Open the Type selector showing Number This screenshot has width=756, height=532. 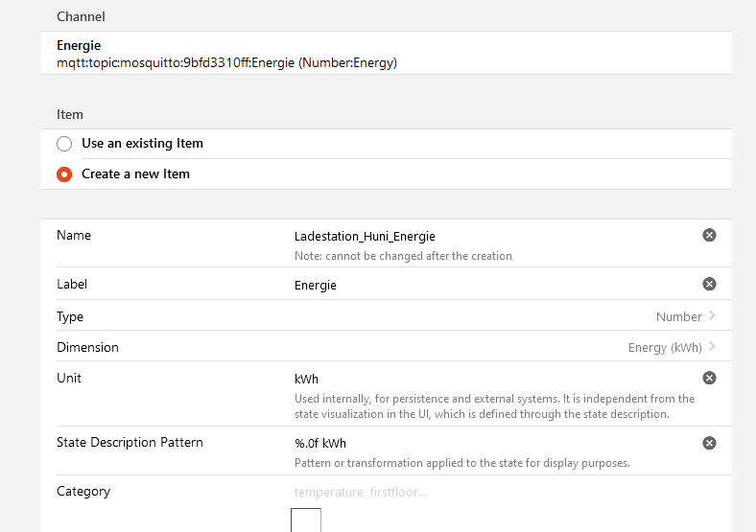point(685,316)
